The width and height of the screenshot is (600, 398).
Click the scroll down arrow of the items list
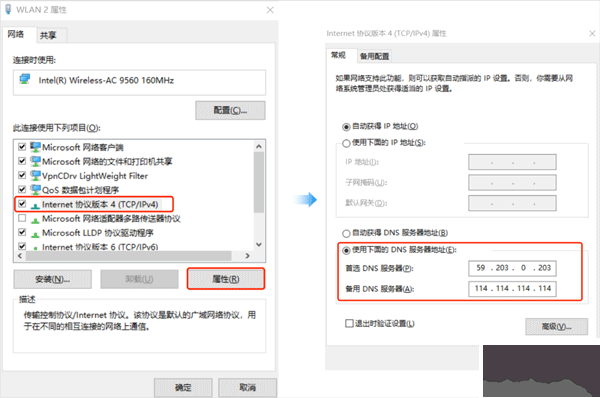pyautogui.click(x=259, y=245)
